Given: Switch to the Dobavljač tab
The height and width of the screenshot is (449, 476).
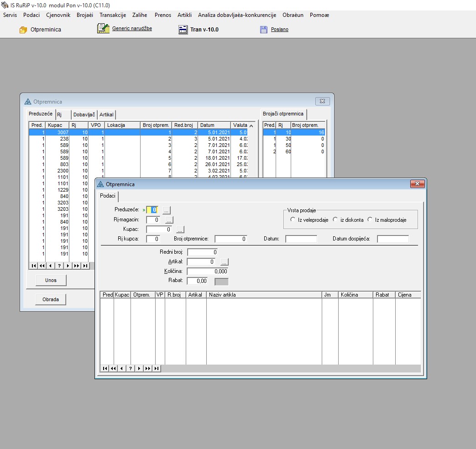Looking at the screenshot, I should coord(84,115).
